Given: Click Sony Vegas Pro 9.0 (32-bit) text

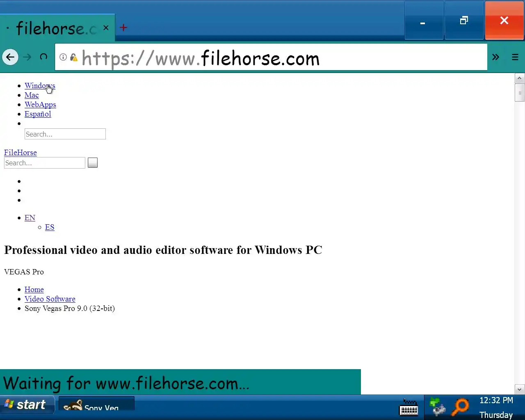Looking at the screenshot, I should 70,308.
